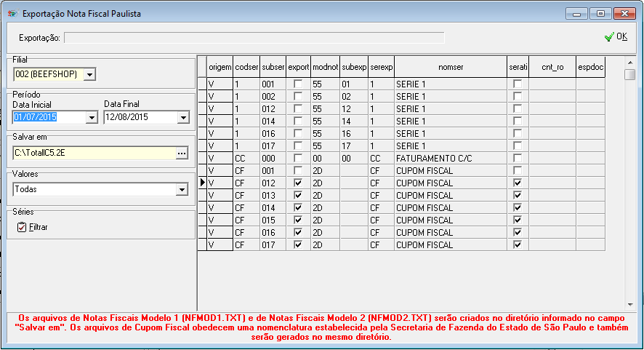Click the espdoc column header
The image size is (644, 350).
[x=591, y=67]
